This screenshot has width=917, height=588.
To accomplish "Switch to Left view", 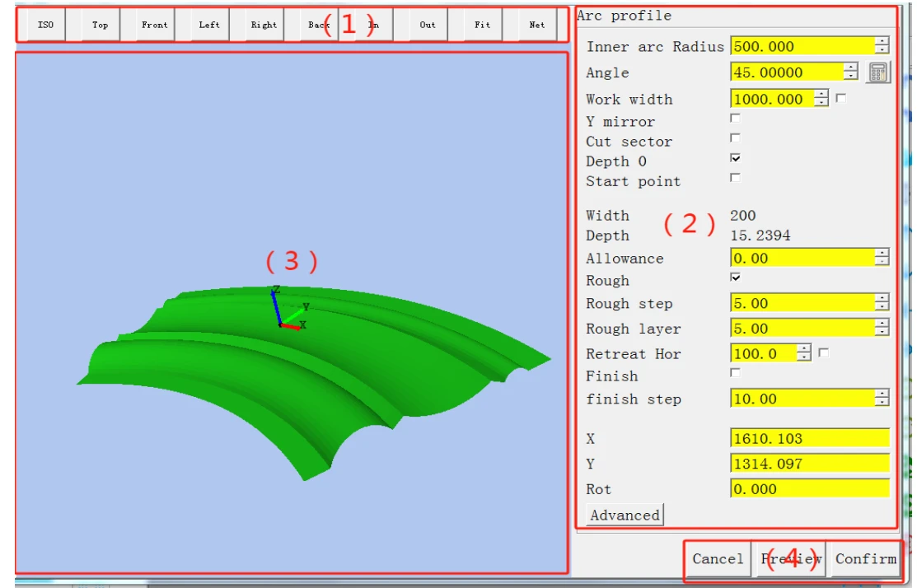I will pos(209,25).
